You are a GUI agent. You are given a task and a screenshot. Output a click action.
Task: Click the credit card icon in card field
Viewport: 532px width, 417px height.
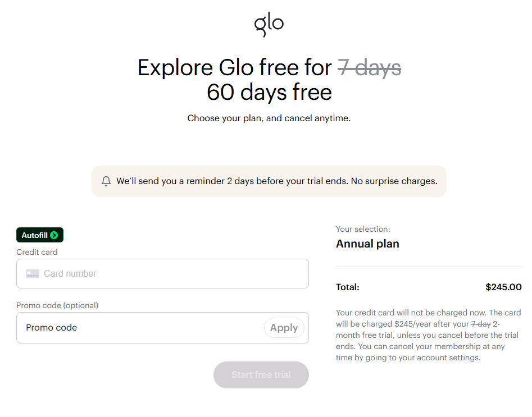(33, 273)
